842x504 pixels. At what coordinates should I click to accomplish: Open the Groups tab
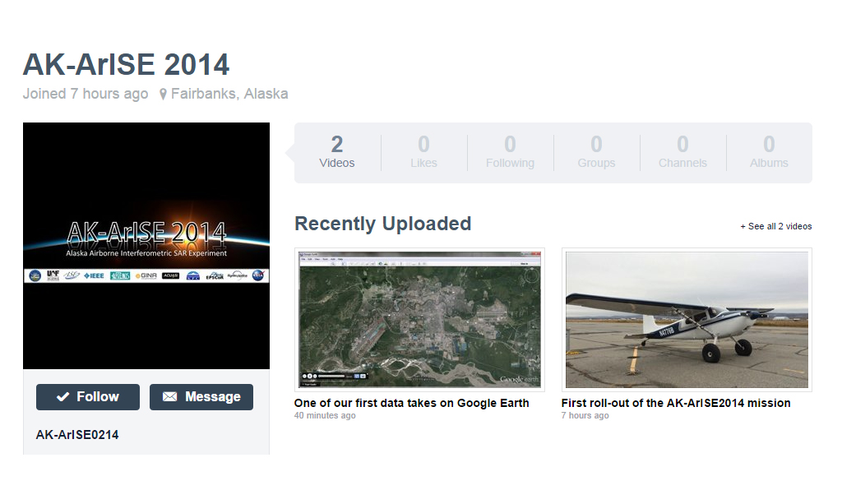pyautogui.click(x=596, y=153)
